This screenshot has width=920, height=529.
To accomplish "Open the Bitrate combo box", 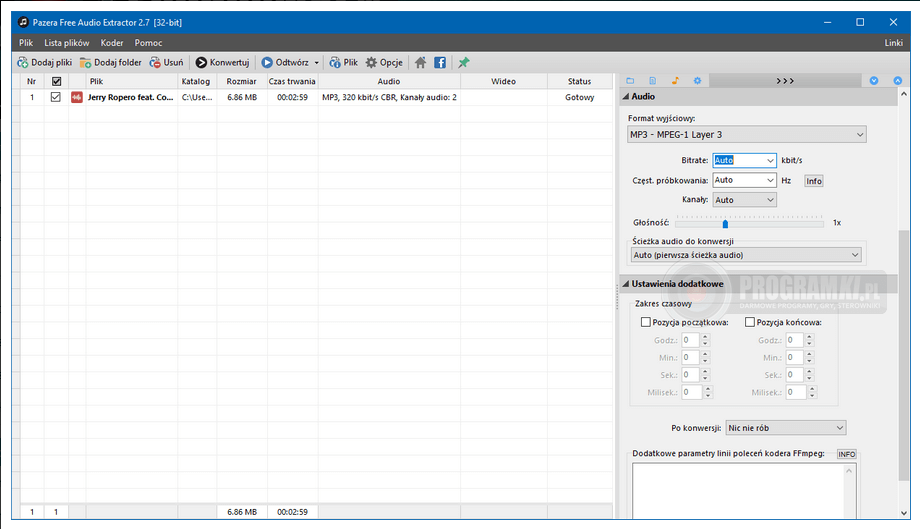I will tap(744, 160).
